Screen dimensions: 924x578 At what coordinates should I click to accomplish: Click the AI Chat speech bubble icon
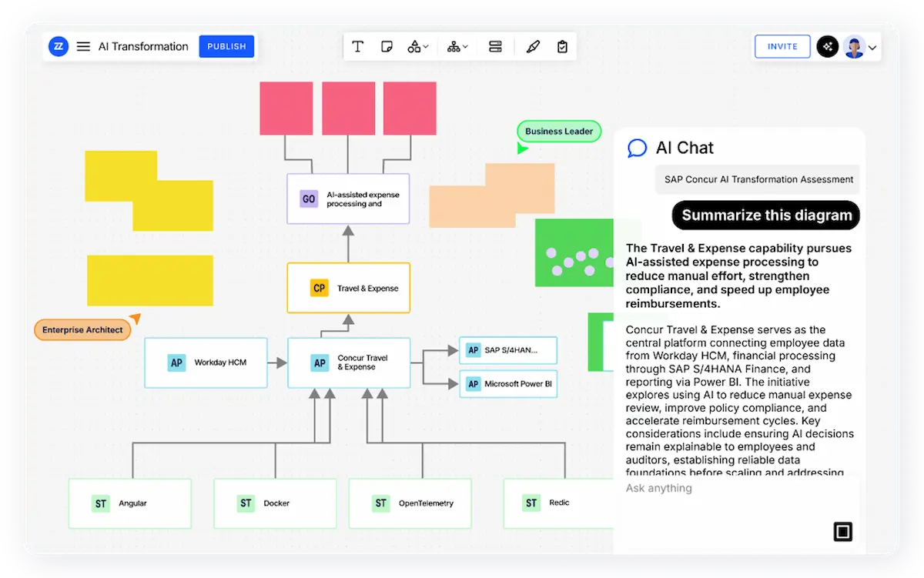[637, 148]
